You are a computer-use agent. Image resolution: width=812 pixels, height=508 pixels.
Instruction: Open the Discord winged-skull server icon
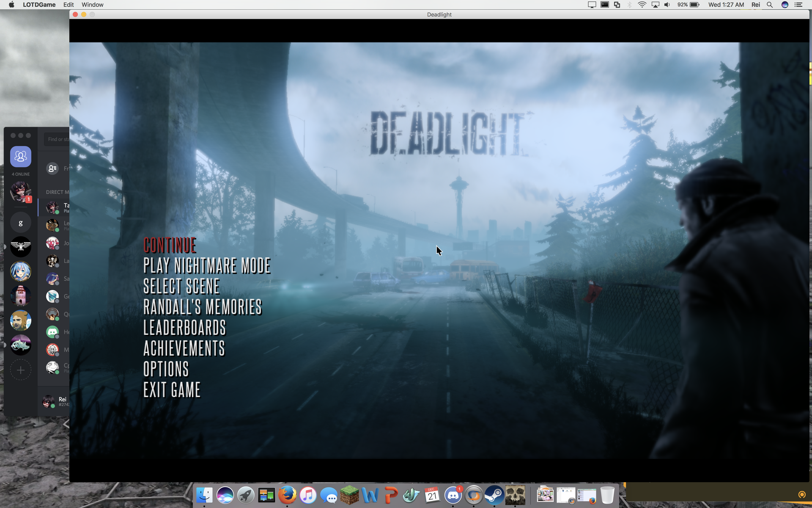tap(21, 247)
